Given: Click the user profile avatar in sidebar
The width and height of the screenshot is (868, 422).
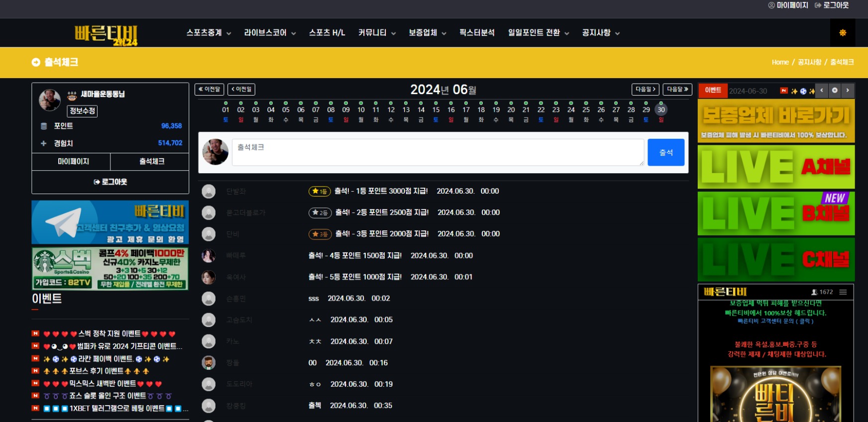Looking at the screenshot, I should [50, 100].
